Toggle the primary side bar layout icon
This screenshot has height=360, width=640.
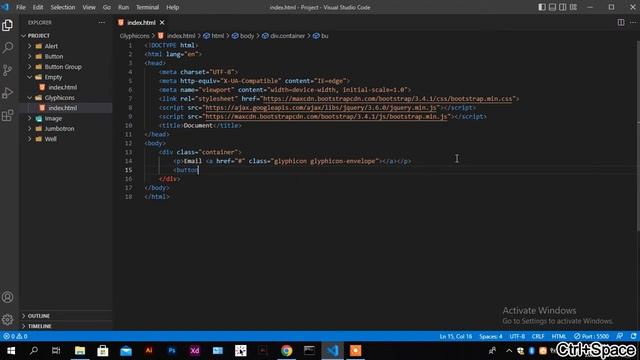[x=542, y=7]
